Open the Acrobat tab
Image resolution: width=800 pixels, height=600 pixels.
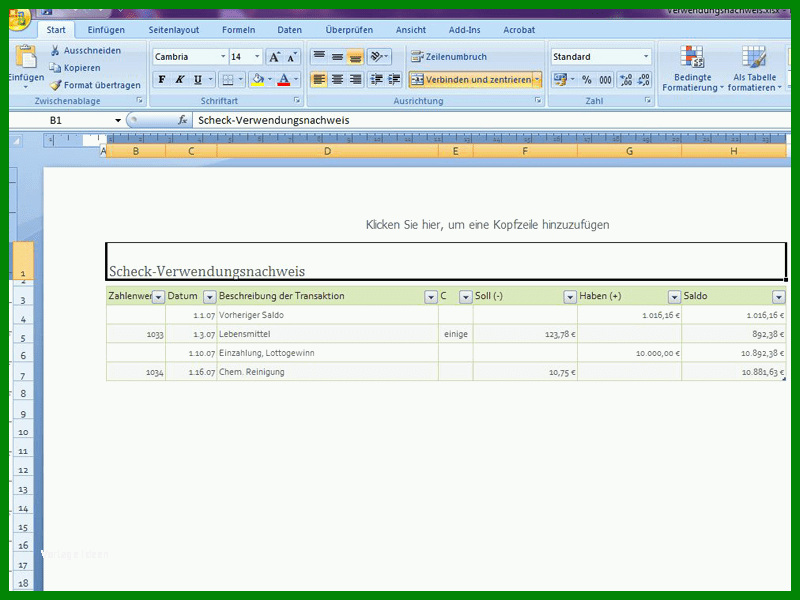click(x=519, y=30)
